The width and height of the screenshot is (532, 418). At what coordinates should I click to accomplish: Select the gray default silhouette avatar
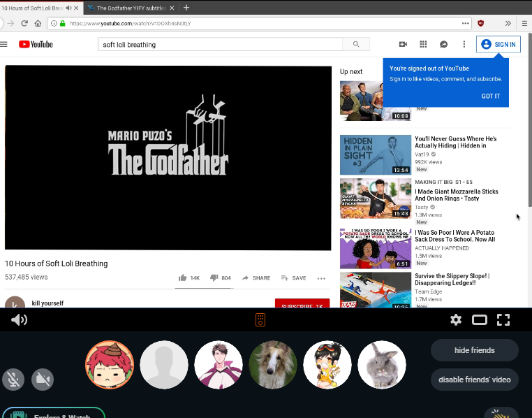[164, 365]
